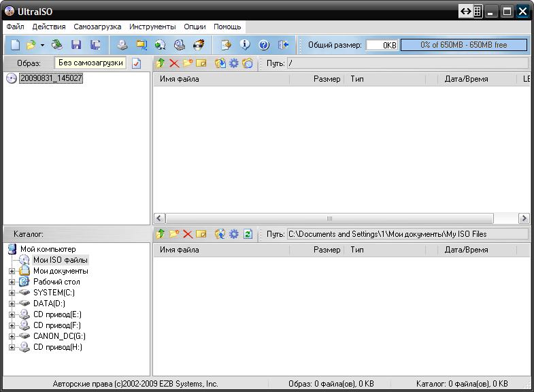Create new folder in the catalog pane
The width and height of the screenshot is (534, 392).
pos(174,234)
